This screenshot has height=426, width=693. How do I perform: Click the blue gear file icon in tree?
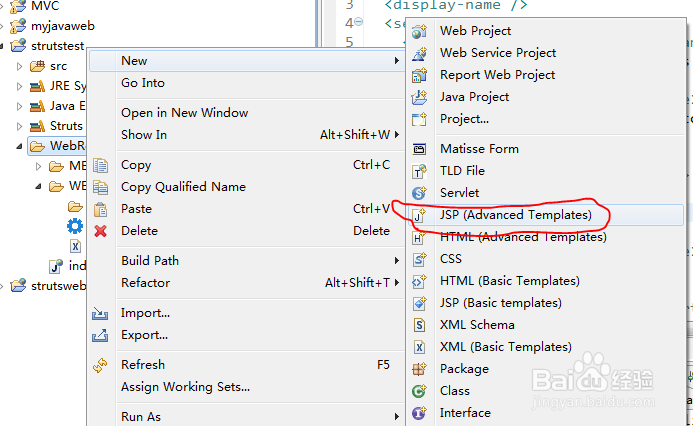tap(75, 226)
